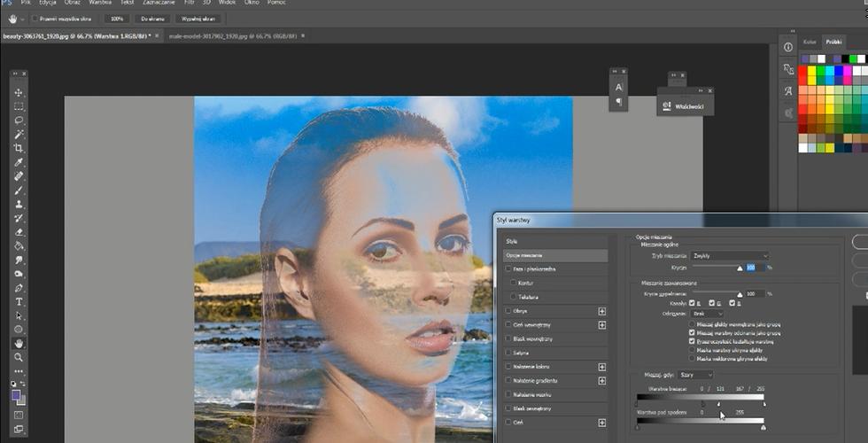Select the Brush tool
This screenshot has height=443, width=868.
click(x=19, y=190)
